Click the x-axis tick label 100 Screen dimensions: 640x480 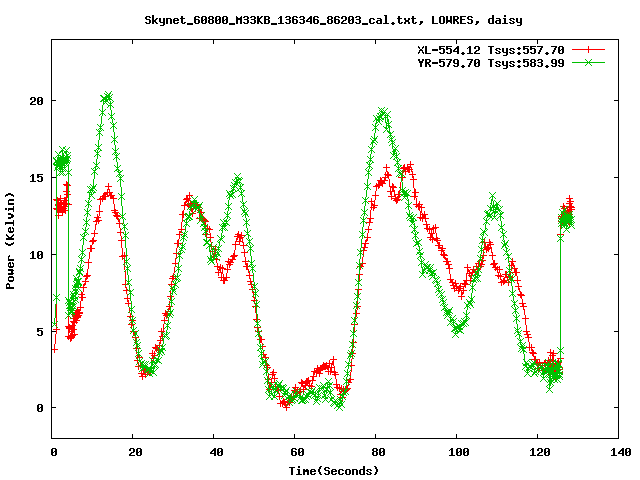click(458, 452)
